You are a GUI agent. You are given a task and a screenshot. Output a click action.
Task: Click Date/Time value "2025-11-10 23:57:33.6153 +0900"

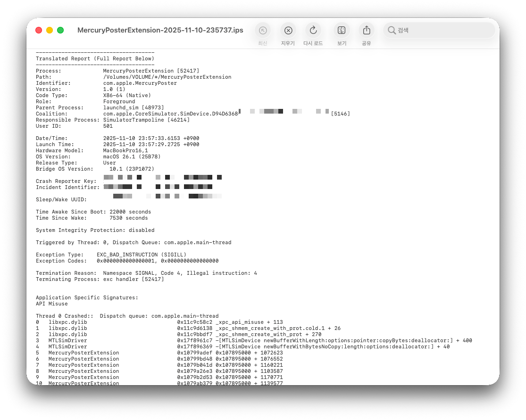coord(151,138)
